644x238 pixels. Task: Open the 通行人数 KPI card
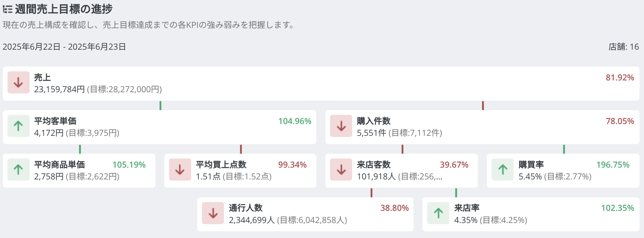point(305,214)
